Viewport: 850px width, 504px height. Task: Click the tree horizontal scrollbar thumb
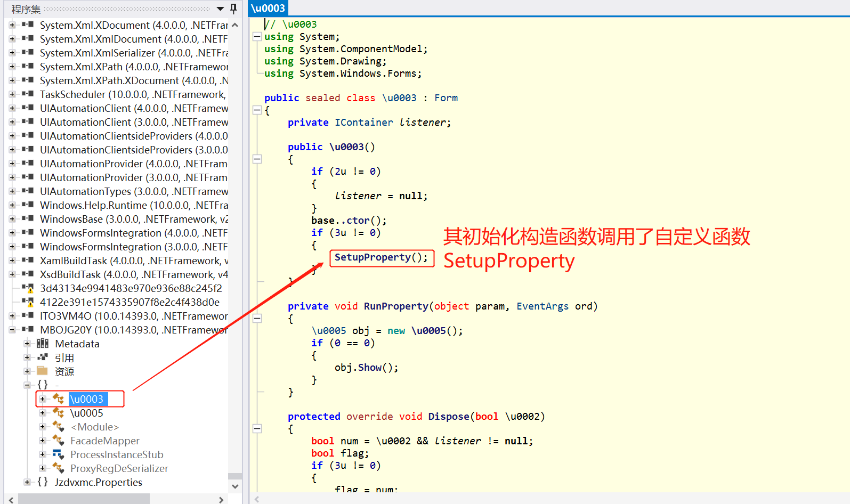point(84,499)
